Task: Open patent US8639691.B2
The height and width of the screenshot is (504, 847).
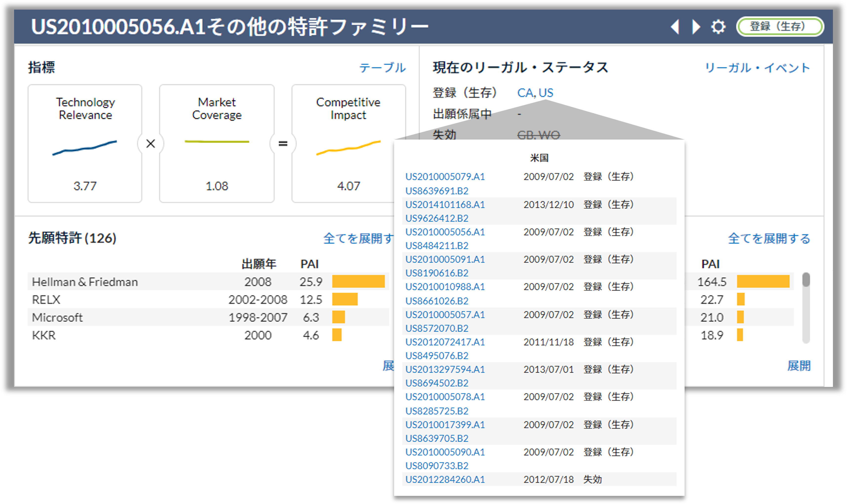Action: click(x=437, y=191)
